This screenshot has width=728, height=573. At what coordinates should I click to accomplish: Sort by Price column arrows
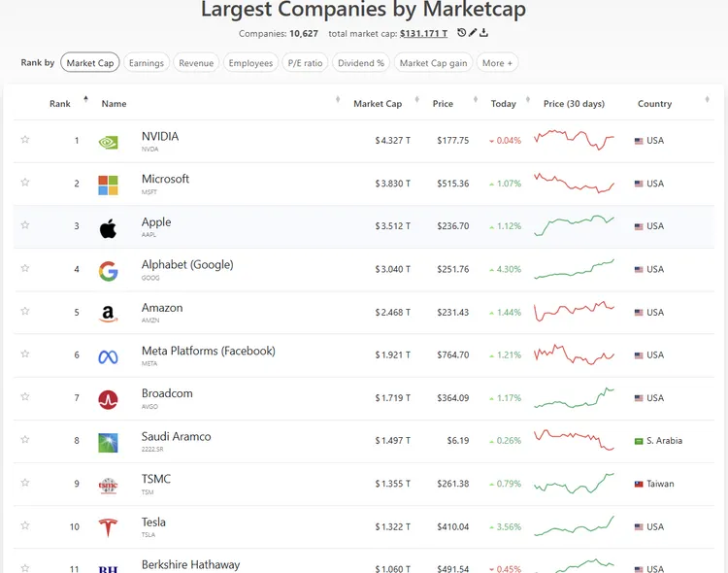click(476, 99)
